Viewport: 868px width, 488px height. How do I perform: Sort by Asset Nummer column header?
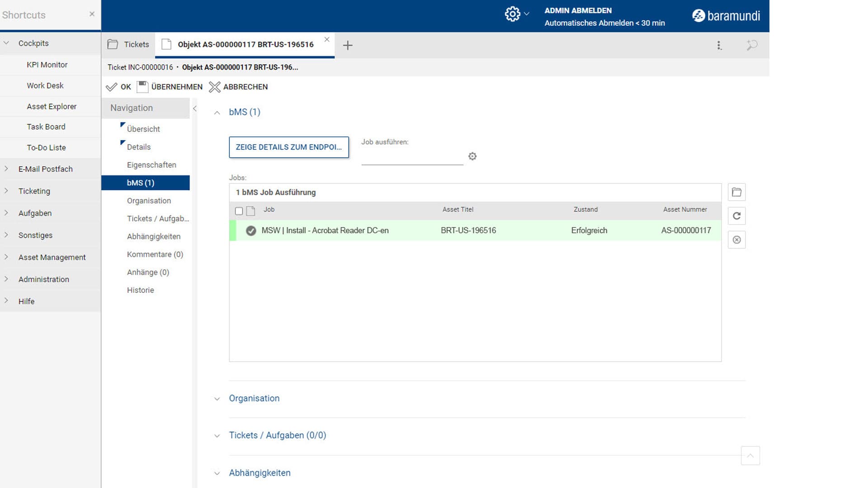(x=685, y=210)
